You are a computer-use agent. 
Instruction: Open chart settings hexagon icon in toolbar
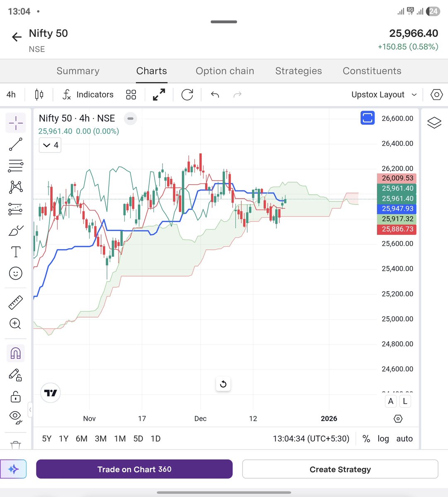(436, 94)
